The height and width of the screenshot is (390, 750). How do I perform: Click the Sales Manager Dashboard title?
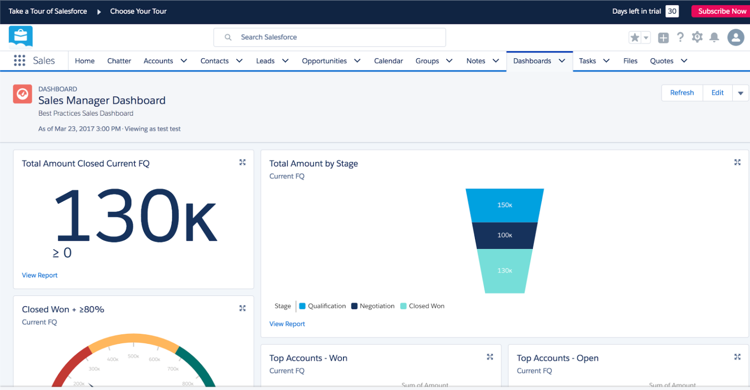click(102, 100)
